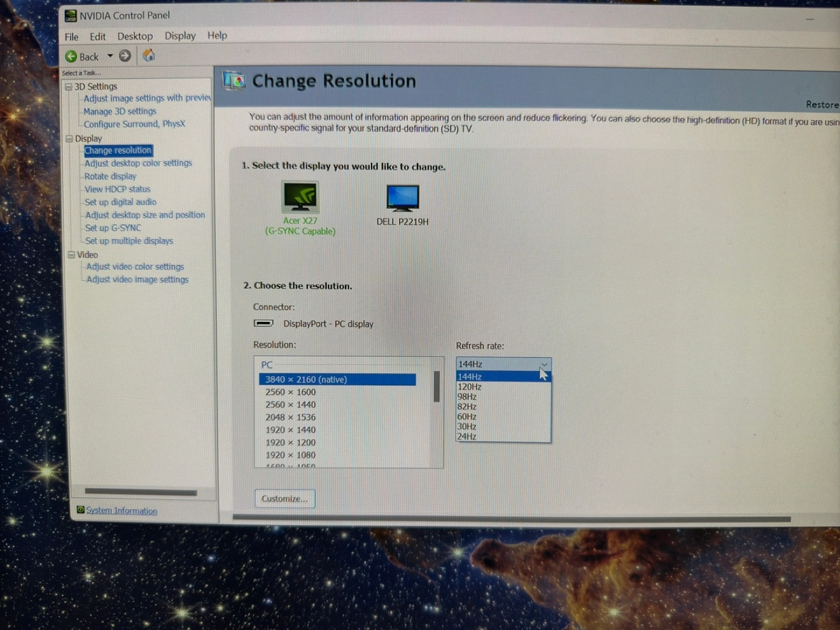Image resolution: width=840 pixels, height=630 pixels.
Task: Choose 120Hz from refresh rate list
Action: (470, 387)
